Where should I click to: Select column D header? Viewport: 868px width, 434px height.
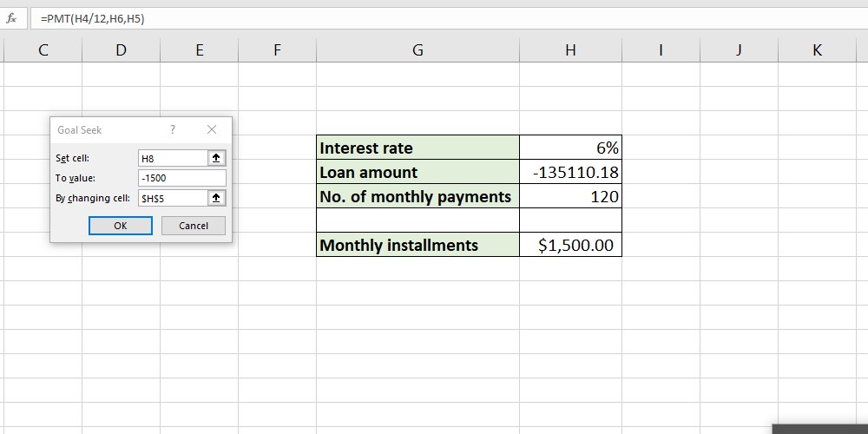(x=122, y=50)
